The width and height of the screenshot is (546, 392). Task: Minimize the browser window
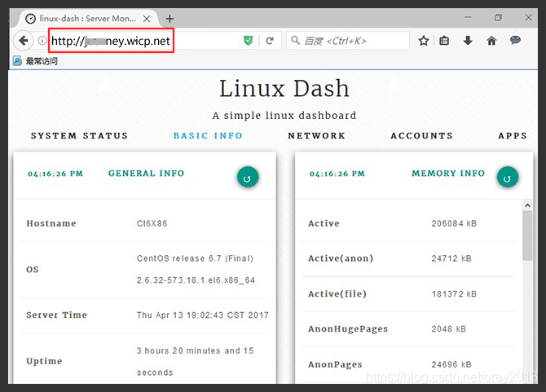[468, 17]
